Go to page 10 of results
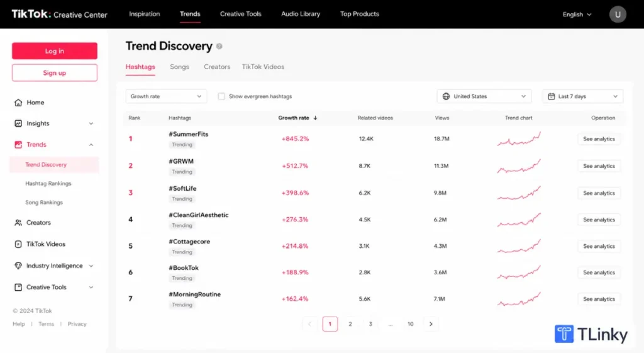The height and width of the screenshot is (353, 644). click(410, 324)
